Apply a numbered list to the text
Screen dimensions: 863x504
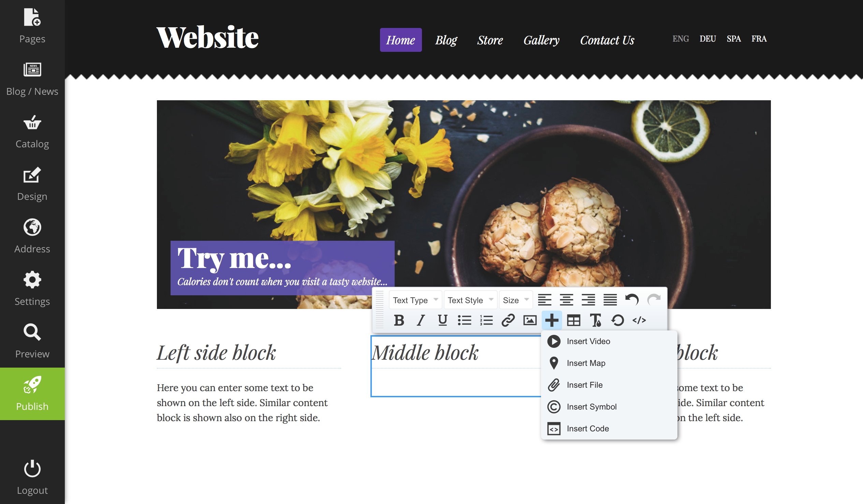pyautogui.click(x=486, y=321)
